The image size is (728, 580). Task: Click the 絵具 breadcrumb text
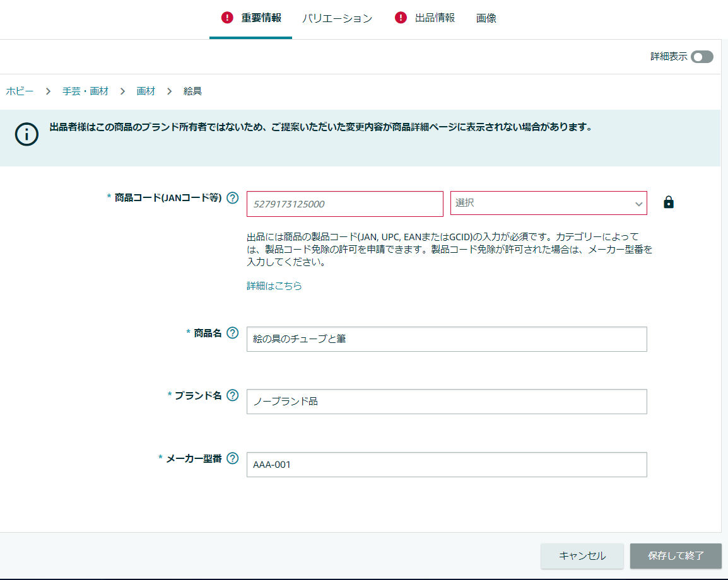pyautogui.click(x=192, y=91)
